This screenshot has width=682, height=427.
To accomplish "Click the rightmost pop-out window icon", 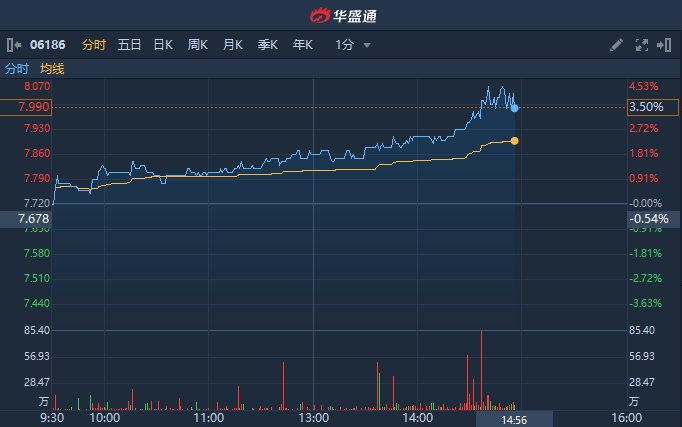I will [664, 45].
